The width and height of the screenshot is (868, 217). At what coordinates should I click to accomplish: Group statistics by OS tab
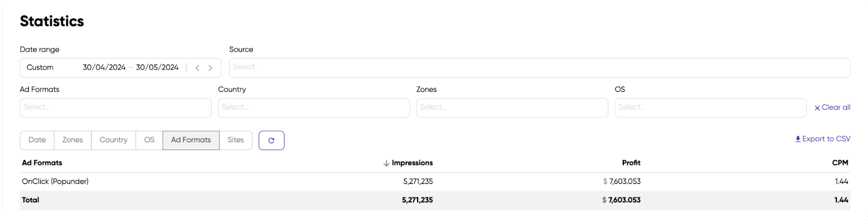149,140
